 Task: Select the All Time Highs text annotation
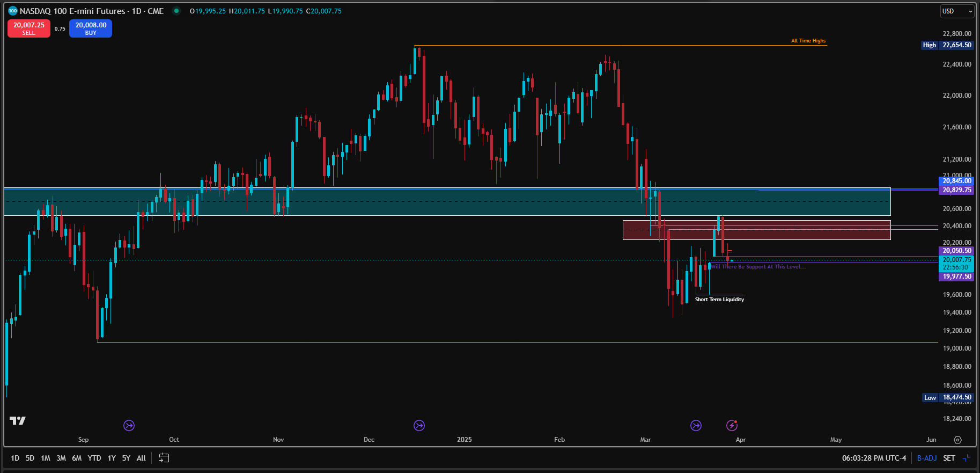click(808, 41)
